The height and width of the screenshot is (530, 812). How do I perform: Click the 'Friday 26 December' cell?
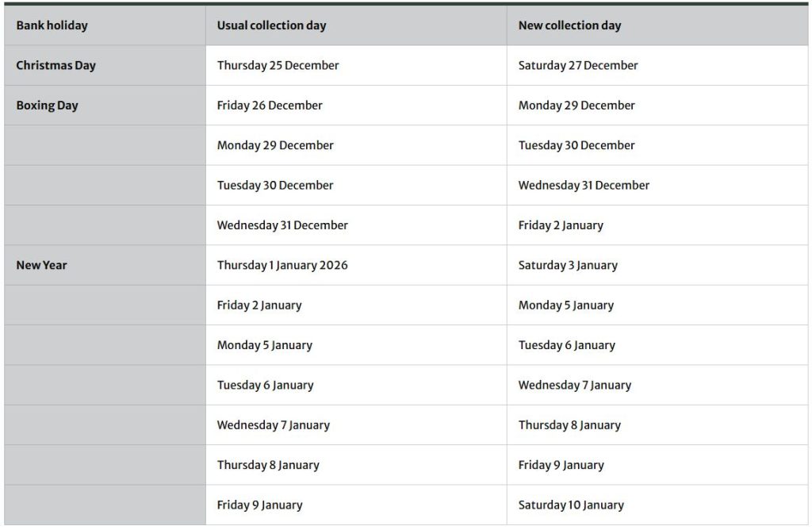point(270,106)
